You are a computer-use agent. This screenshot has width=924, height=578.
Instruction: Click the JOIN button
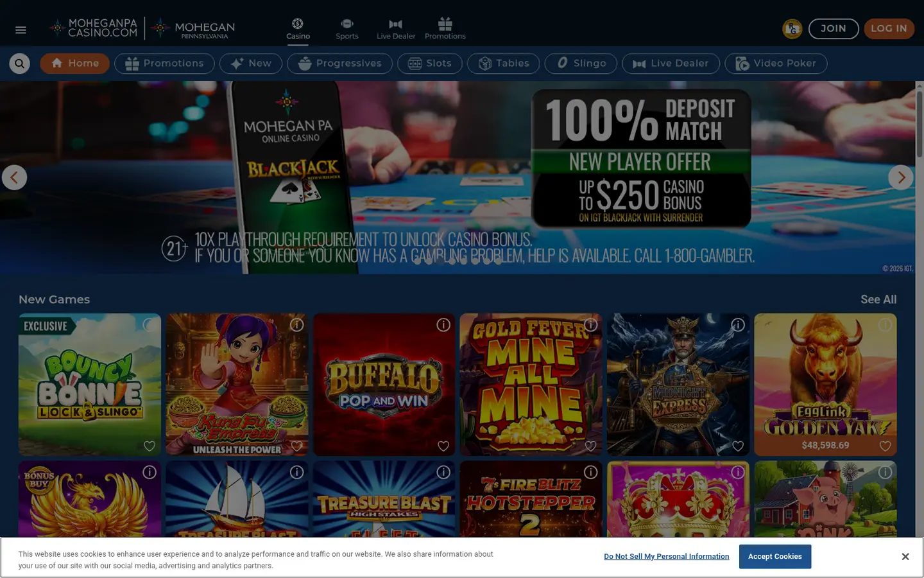[834, 29]
